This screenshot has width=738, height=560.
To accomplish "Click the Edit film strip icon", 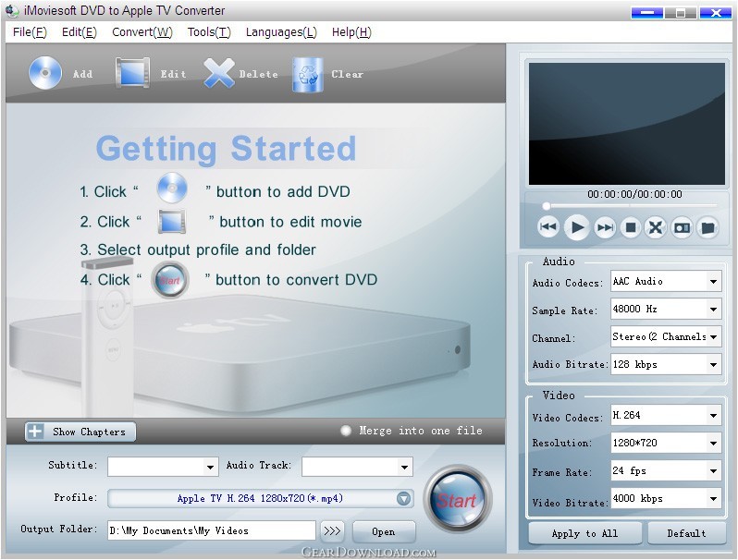I will click(x=133, y=73).
